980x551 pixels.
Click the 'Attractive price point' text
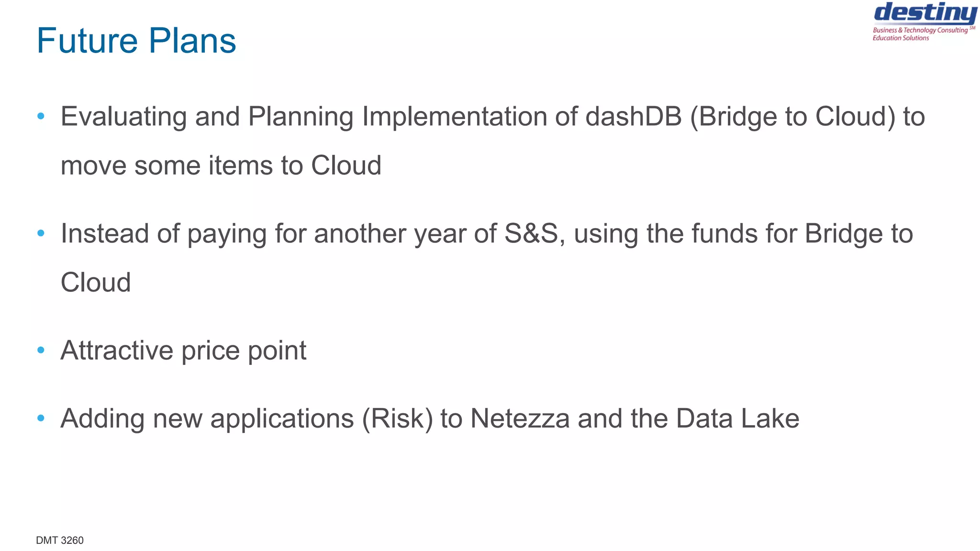[x=183, y=351]
